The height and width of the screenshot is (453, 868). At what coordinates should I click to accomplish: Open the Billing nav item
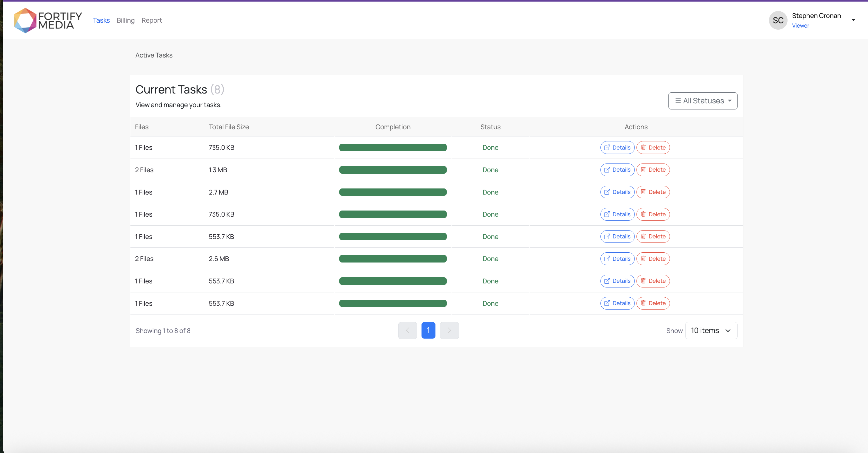pyautogui.click(x=126, y=21)
